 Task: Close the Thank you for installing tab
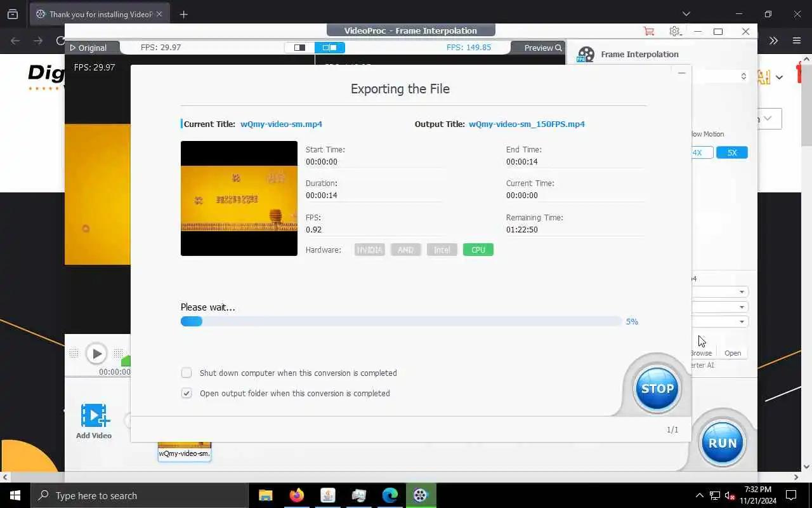pos(159,14)
